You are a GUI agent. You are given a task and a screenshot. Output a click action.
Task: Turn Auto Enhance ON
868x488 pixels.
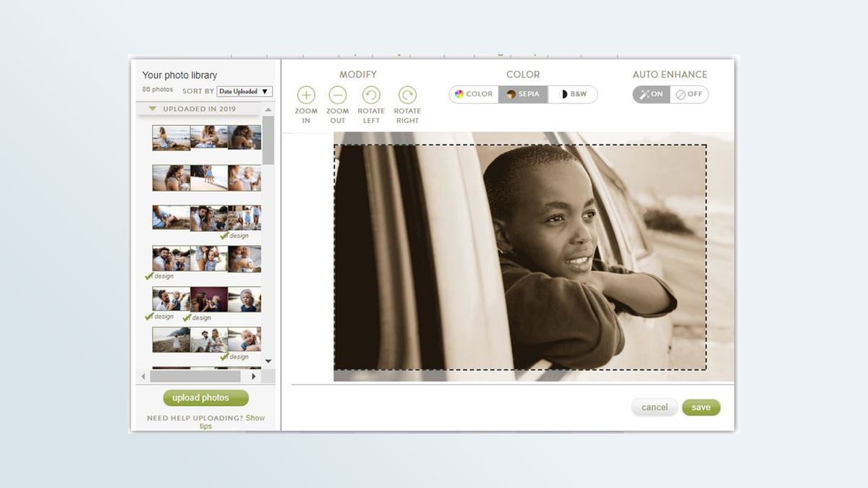650,93
